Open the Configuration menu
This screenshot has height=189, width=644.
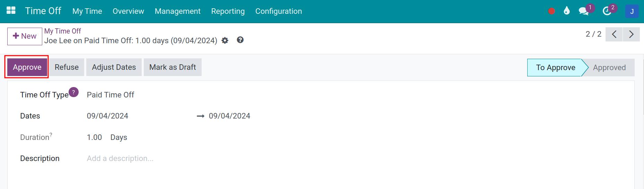click(x=279, y=11)
